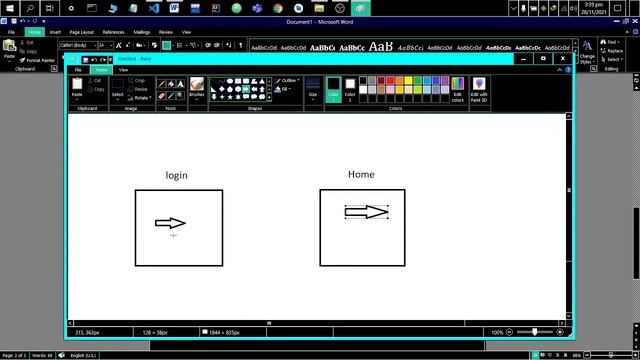
Task: Choose the Left arrow shape in Shapes gallery
Action: coord(254,89)
